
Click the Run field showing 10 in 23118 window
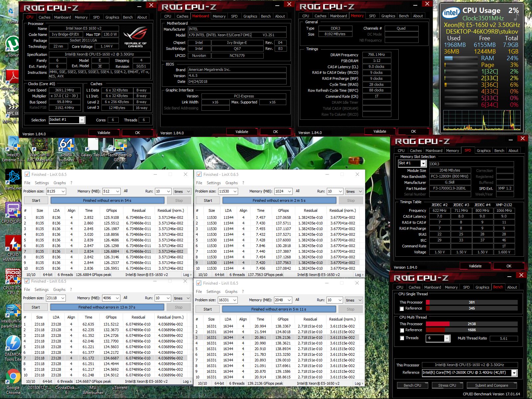[163, 298]
